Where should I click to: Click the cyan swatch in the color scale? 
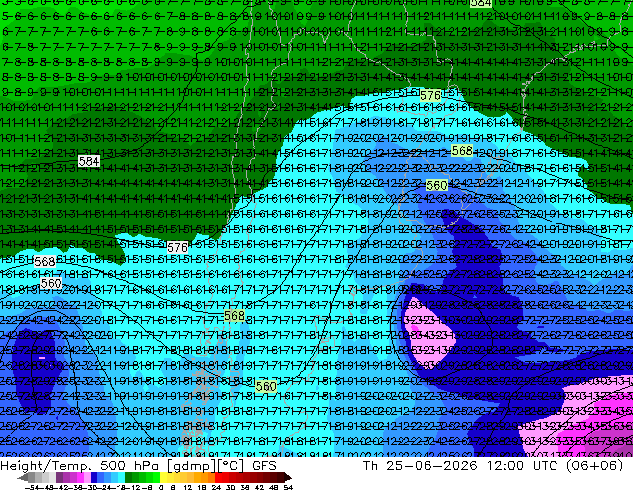coord(122,477)
